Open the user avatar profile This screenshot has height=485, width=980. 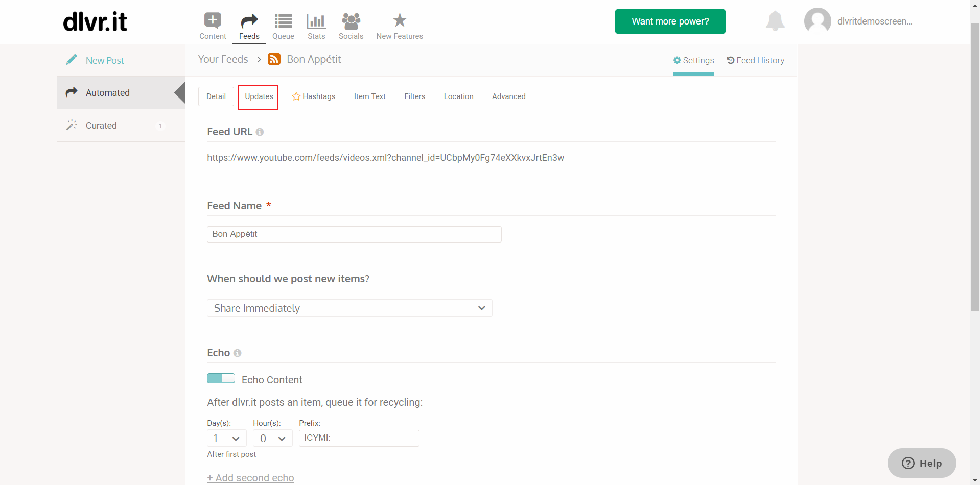coord(818,21)
